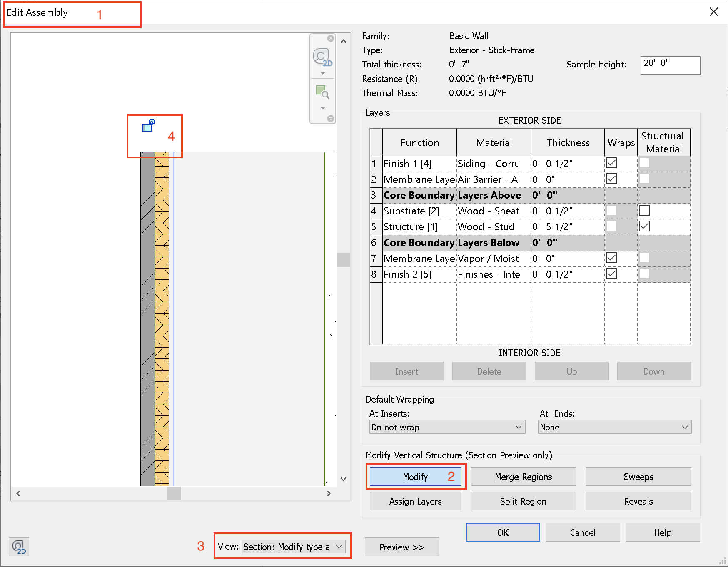Uncheck Structural Material for Structure [1]
Image resolution: width=728 pixels, height=567 pixels.
click(644, 226)
